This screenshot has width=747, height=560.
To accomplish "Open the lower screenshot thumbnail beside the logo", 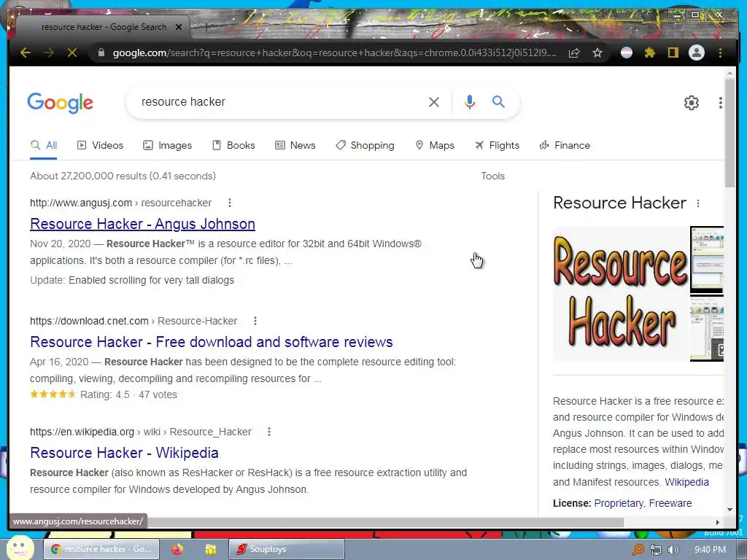I will [707, 329].
